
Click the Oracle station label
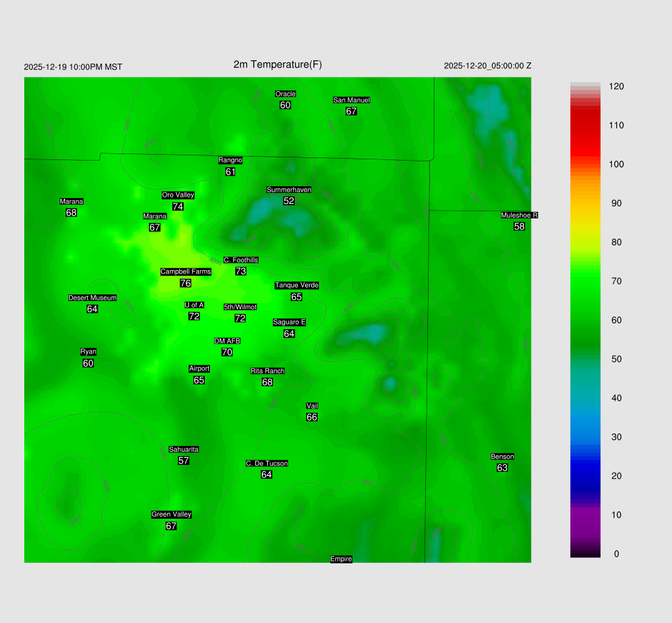click(x=285, y=94)
